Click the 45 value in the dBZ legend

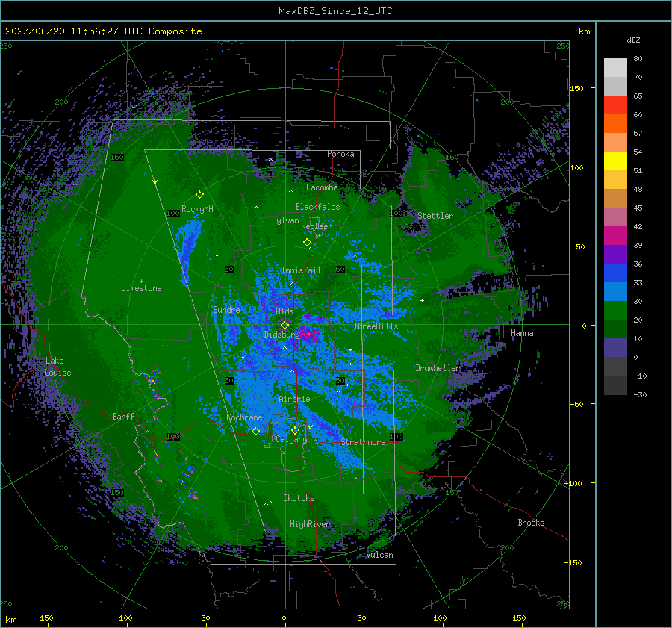coord(638,208)
